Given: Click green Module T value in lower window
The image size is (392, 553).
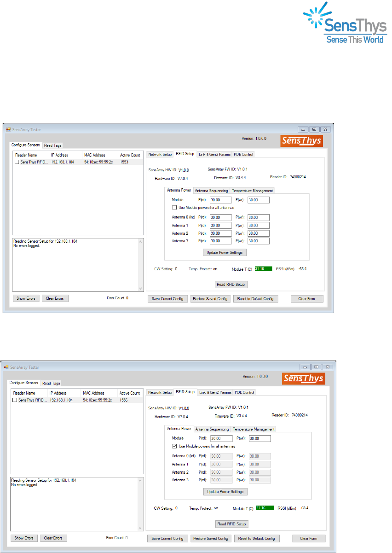Looking at the screenshot, I should (x=265, y=508).
